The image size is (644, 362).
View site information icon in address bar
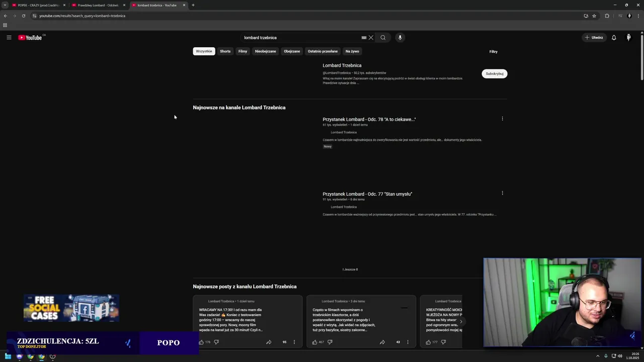click(34, 16)
